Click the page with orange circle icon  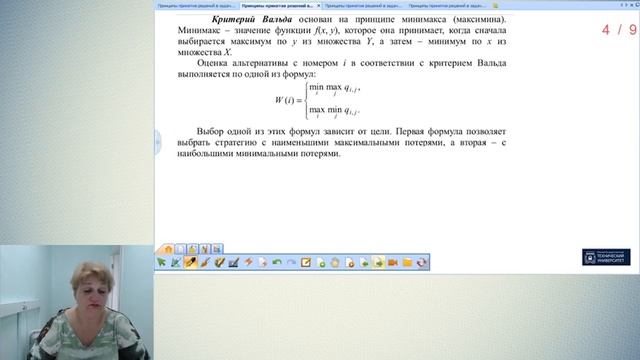click(x=350, y=262)
